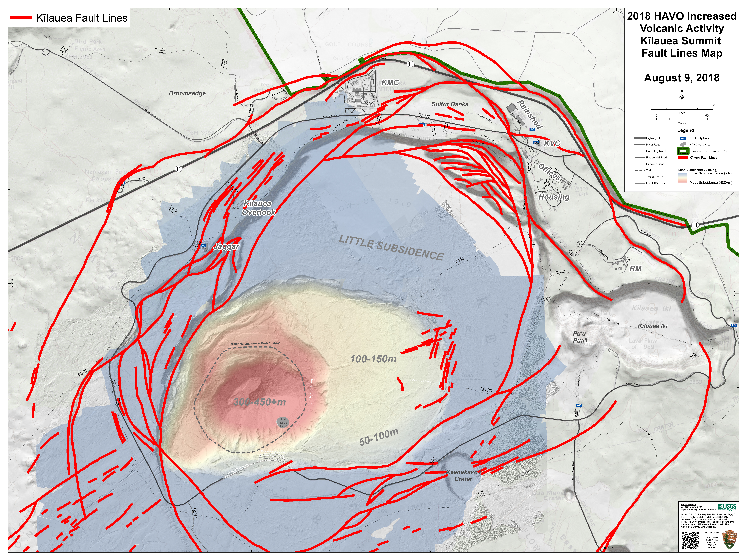The height and width of the screenshot is (560, 747).
Task: Click the QR code
Action: point(690,540)
